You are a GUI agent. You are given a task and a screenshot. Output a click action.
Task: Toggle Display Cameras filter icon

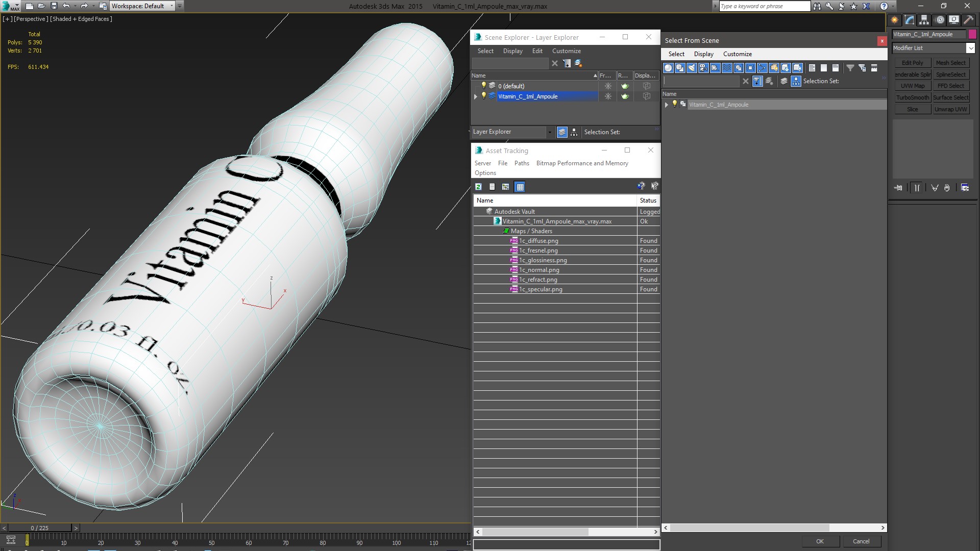[703, 68]
